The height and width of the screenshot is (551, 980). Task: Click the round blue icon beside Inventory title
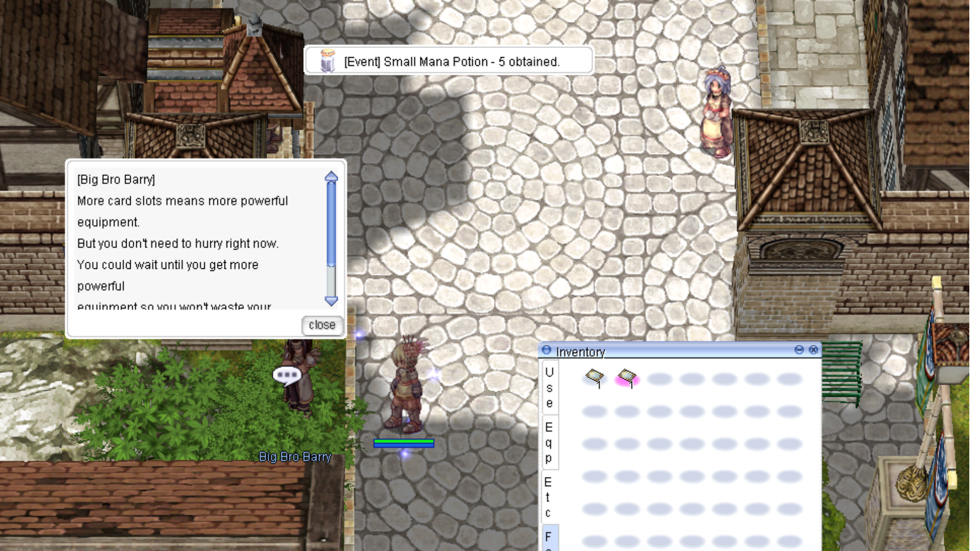coord(547,350)
